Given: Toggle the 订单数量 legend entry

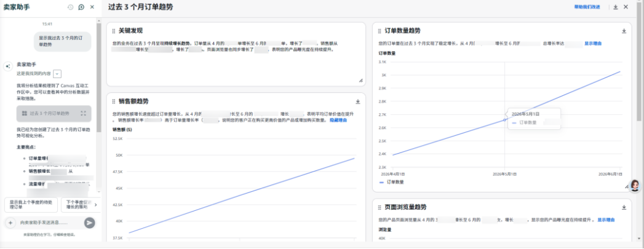Looking at the screenshot, I should (x=392, y=182).
